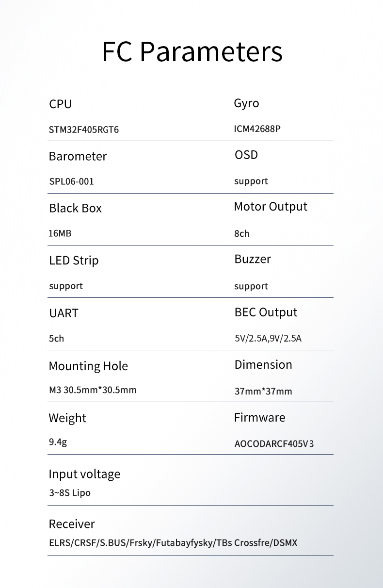Select the Gyro label
This screenshot has height=588, width=383.
[246, 104]
